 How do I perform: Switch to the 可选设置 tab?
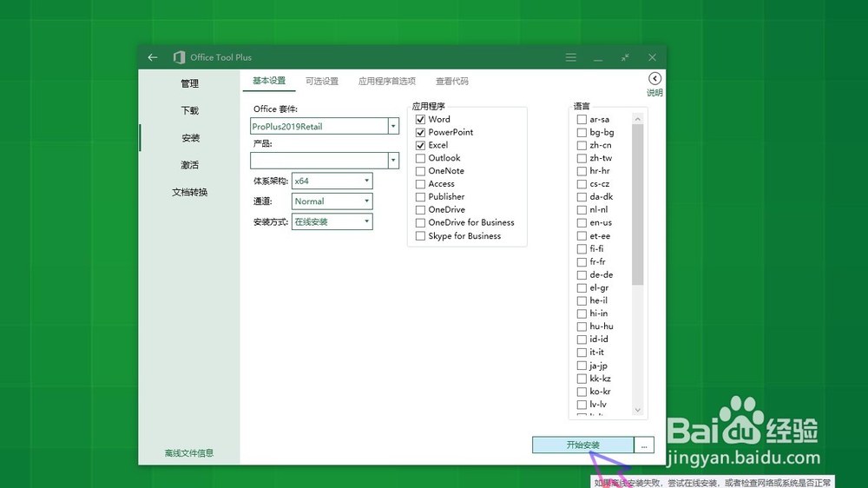tap(322, 82)
